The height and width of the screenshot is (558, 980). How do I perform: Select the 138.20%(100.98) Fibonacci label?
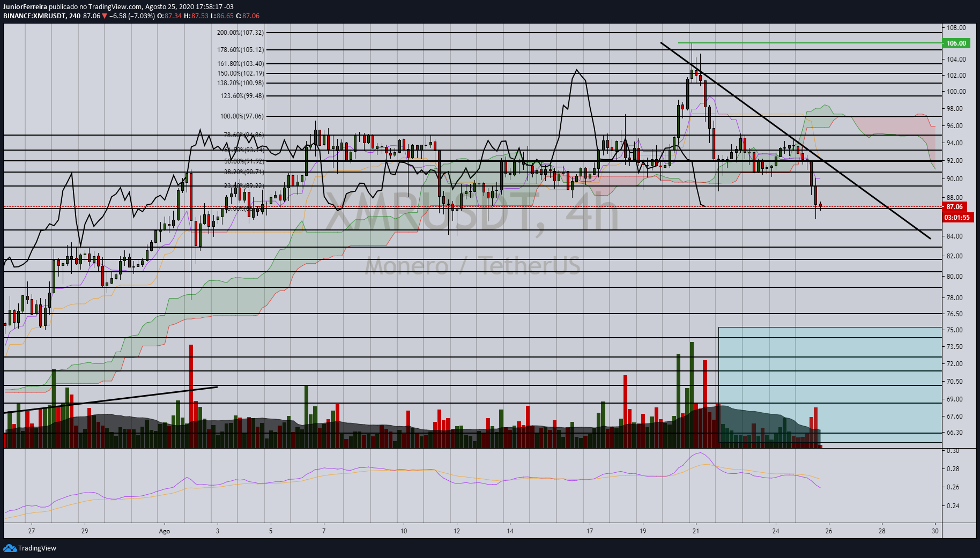240,83
